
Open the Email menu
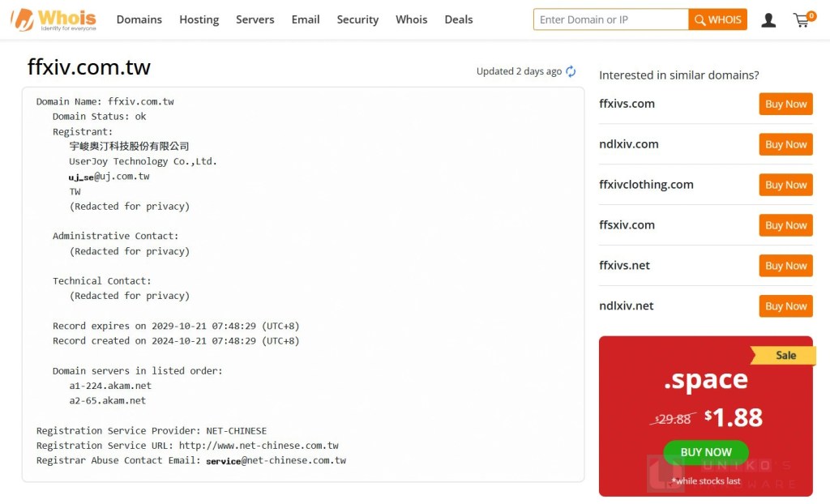pyautogui.click(x=306, y=19)
